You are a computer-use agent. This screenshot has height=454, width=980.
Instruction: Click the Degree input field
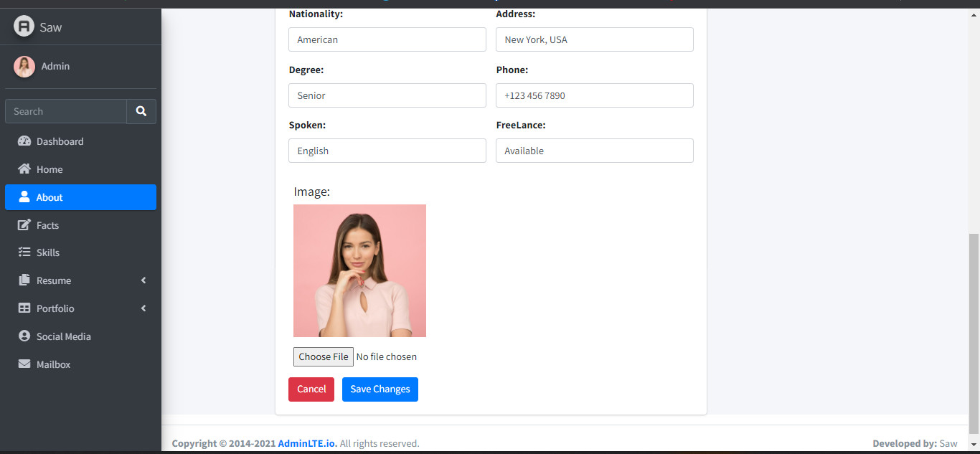387,95
